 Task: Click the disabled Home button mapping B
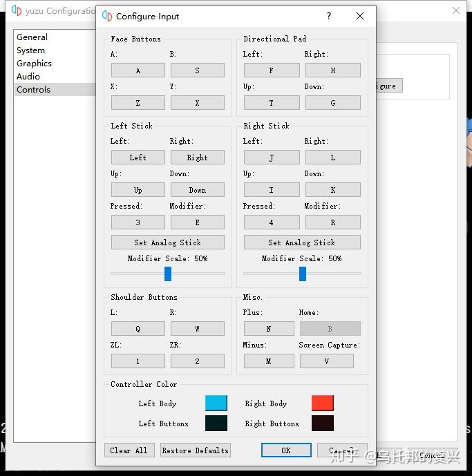point(330,328)
